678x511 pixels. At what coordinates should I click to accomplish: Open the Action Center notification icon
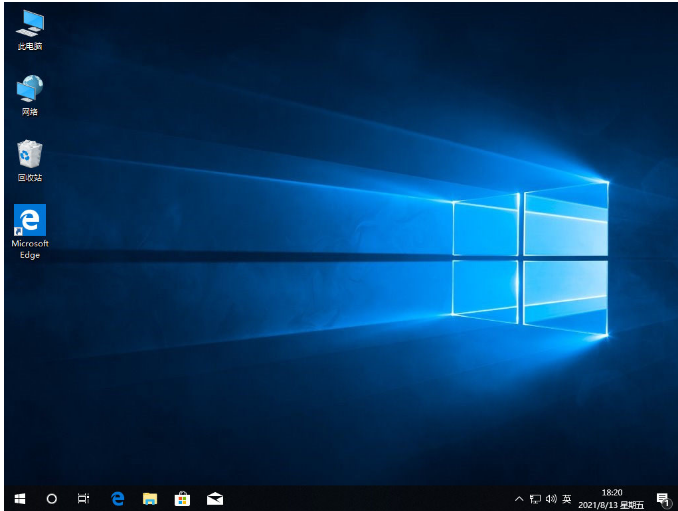(x=662, y=498)
